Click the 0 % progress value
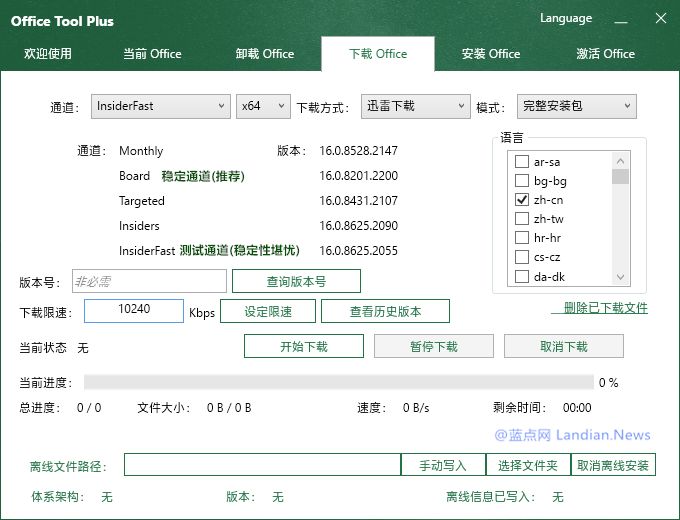The image size is (680, 520). click(608, 383)
